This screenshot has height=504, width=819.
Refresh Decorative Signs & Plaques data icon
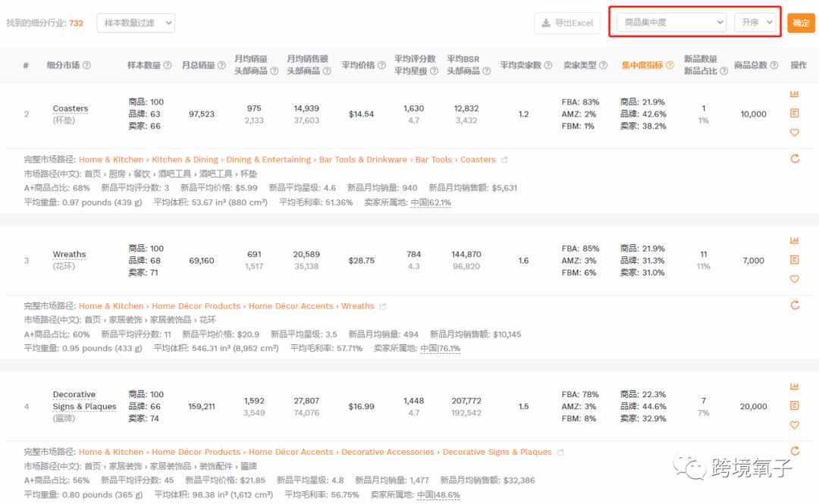coord(795,451)
